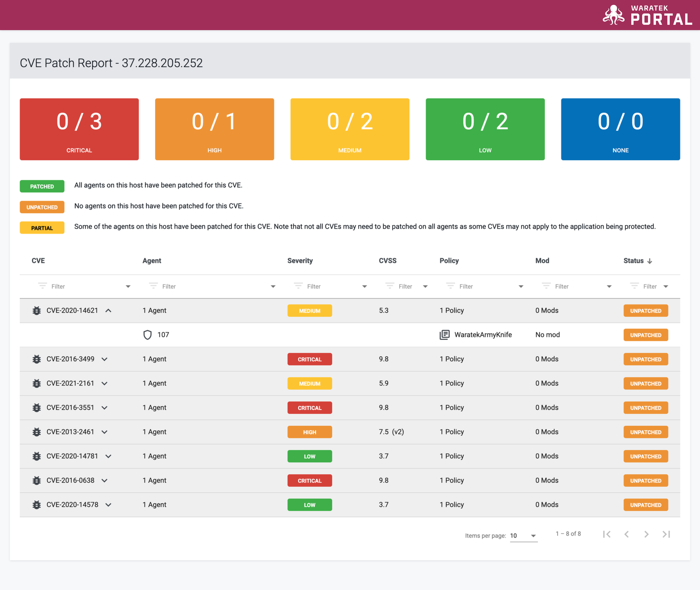Click the bug icon beside CVE-2020-14621
This screenshot has height=590, width=700.
36,310
